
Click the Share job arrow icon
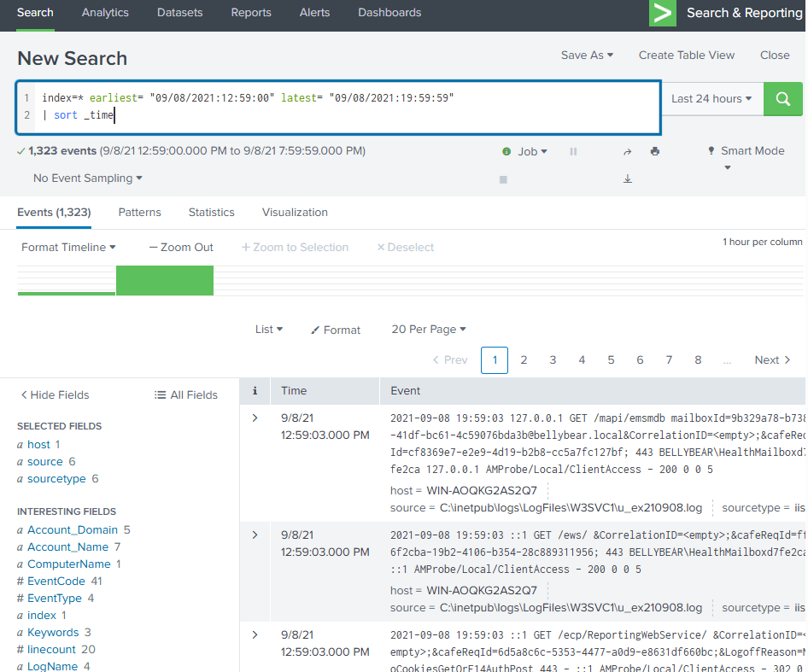tap(627, 151)
